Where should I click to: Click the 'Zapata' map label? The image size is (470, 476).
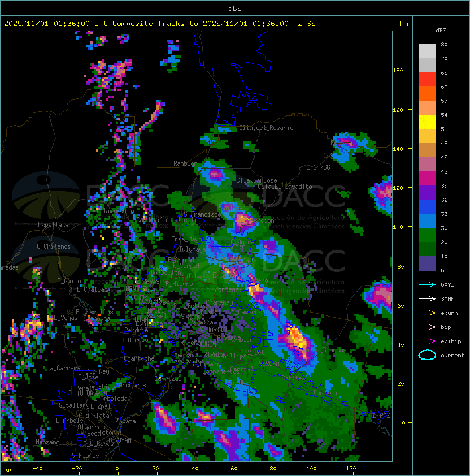125,421
